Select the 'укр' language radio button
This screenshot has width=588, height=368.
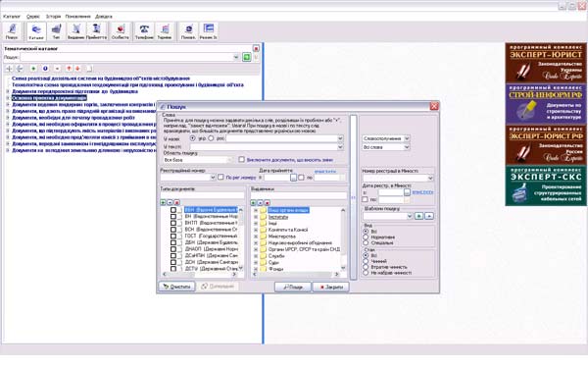193,138
